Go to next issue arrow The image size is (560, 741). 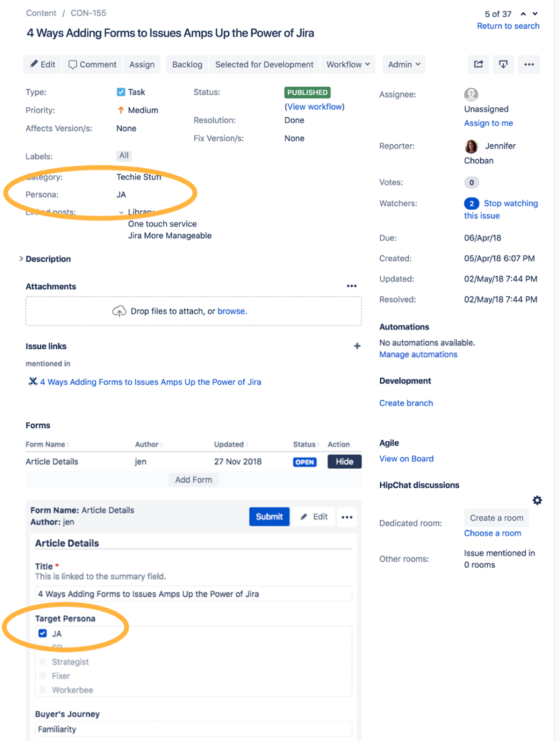[535, 14]
